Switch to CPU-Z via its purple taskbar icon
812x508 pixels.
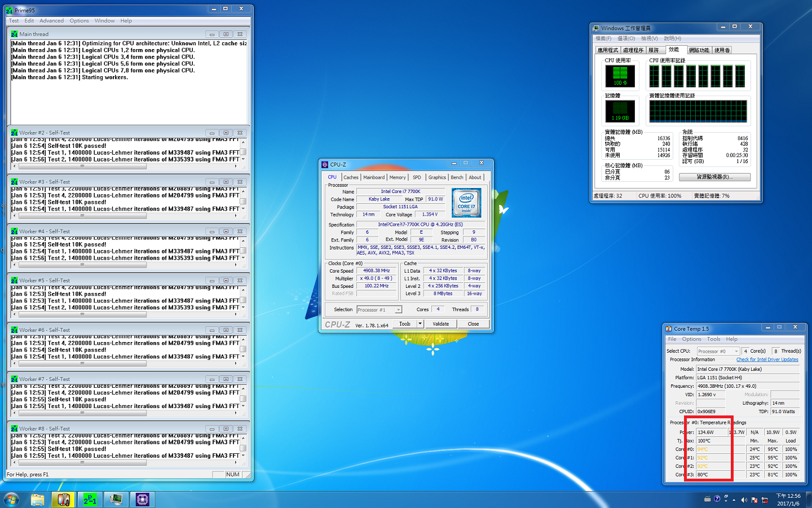point(142,500)
